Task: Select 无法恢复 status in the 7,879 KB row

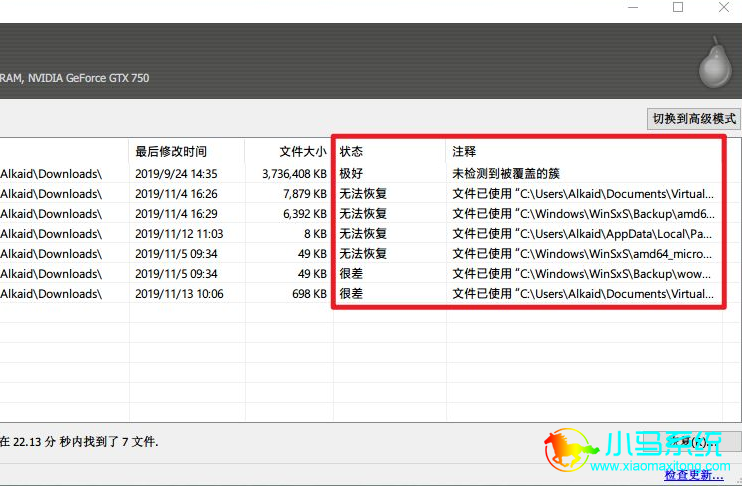Action: pos(363,194)
